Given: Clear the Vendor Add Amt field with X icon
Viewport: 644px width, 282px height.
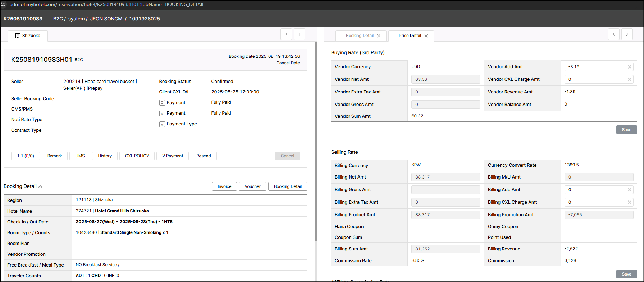Looking at the screenshot, I should (629, 67).
